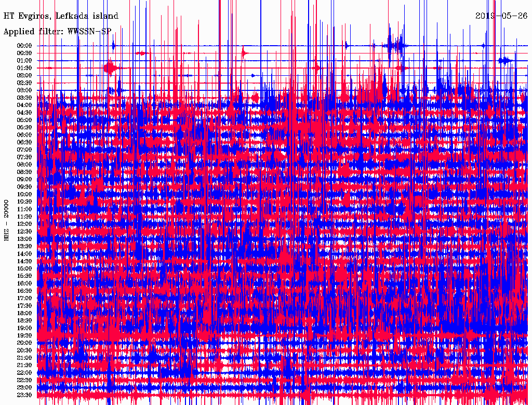Click the 'Applied filter: WWSSN-SP' text
Image resolution: width=532 pixels, height=405 pixels.
57,32
